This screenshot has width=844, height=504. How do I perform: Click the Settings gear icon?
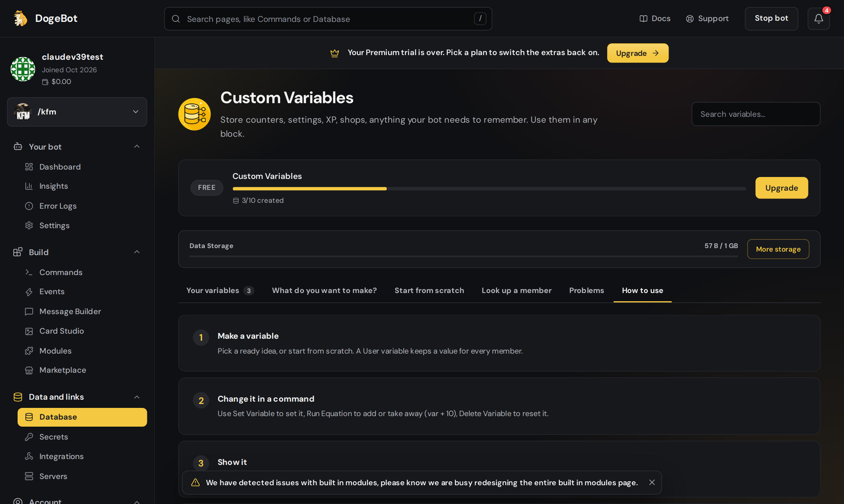(29, 225)
